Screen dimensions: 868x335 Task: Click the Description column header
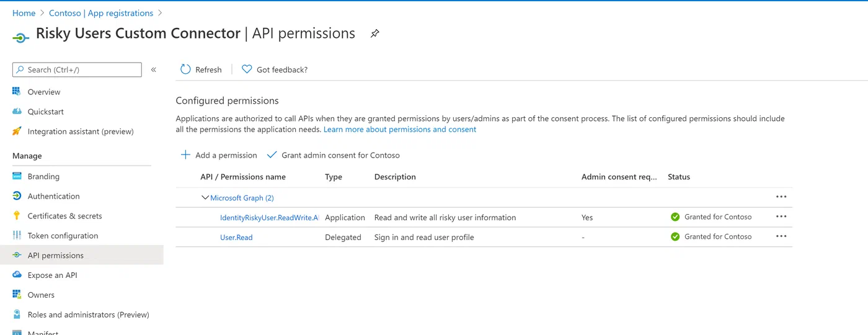395,177
